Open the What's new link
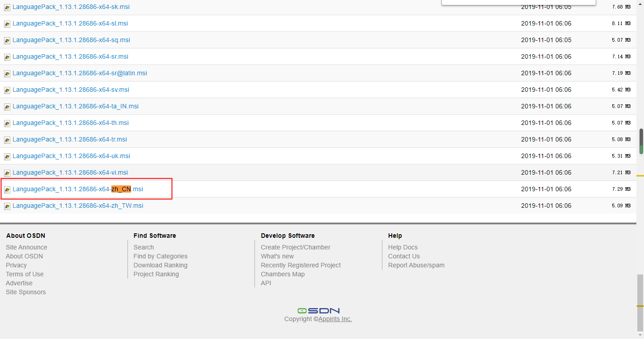Viewport: 644px width, 339px height. (277, 256)
